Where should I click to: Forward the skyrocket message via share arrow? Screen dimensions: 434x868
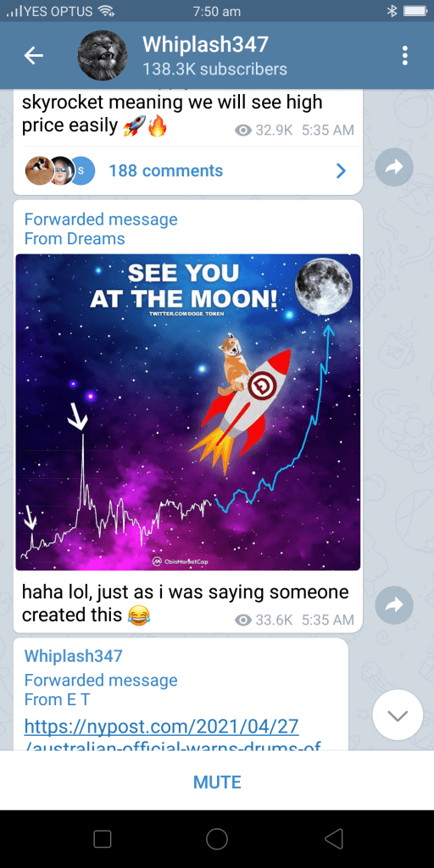[x=394, y=167]
